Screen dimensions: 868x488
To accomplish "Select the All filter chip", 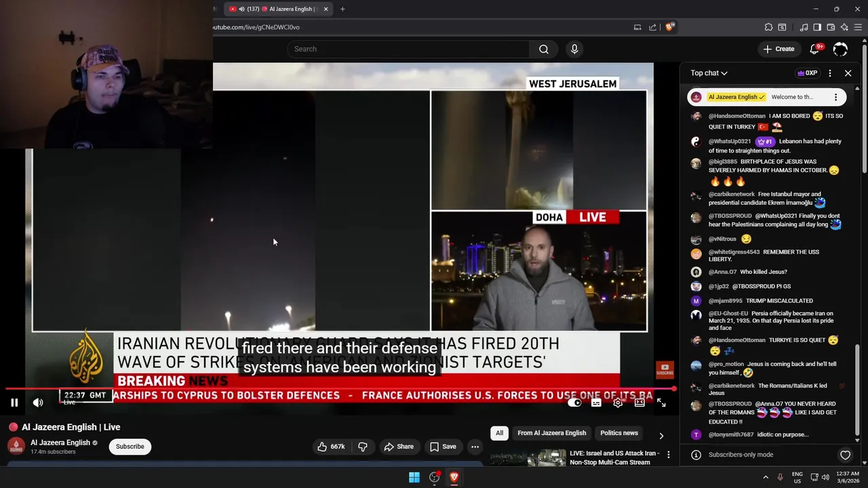I will pyautogui.click(x=499, y=433).
